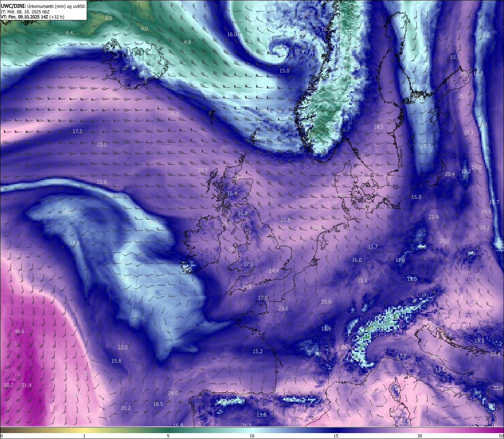Click the 22.5 value label

pos(123,348)
